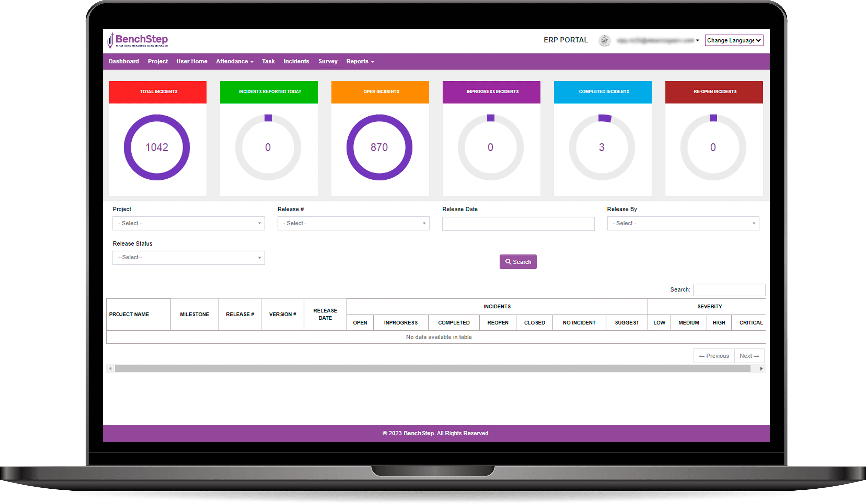
Task: Sort by Suggest column header
Action: (627, 323)
